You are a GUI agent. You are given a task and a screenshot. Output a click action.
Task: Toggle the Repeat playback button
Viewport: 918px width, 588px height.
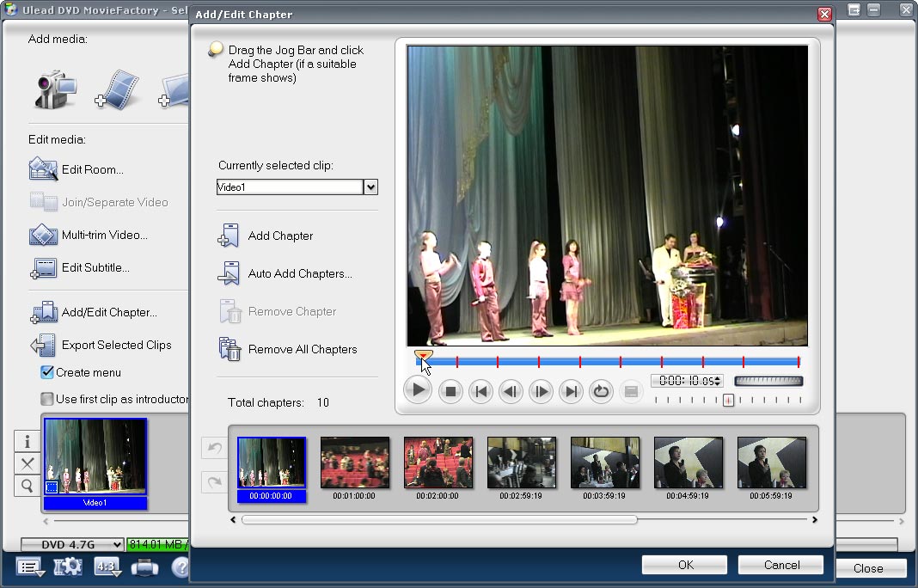(601, 392)
